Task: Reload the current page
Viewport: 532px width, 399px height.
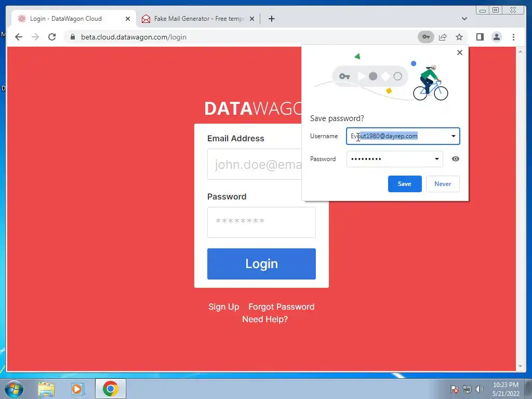Action: [52, 37]
